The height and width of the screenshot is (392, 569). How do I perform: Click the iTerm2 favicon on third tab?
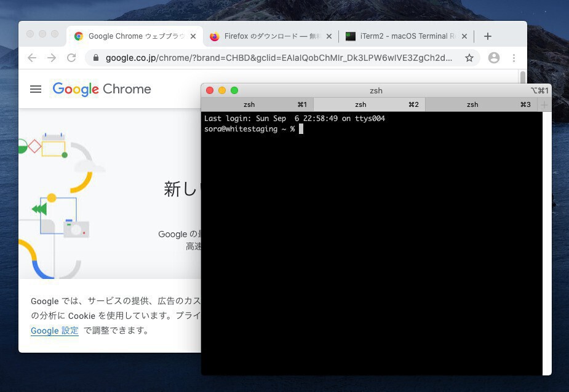coord(350,36)
